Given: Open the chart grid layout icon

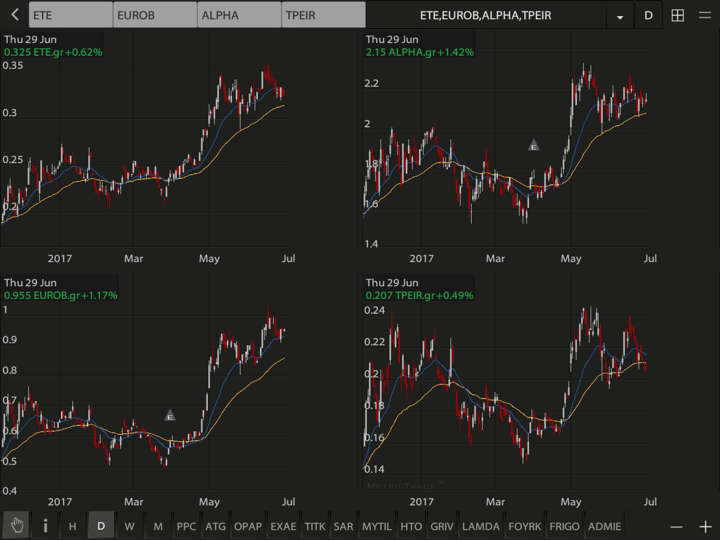Looking at the screenshot, I should pyautogui.click(x=677, y=16).
